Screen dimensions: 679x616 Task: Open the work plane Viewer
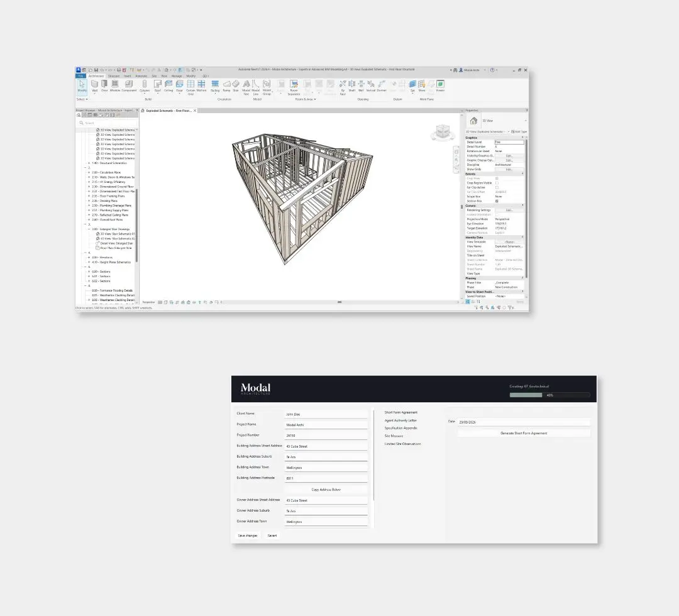click(x=440, y=85)
